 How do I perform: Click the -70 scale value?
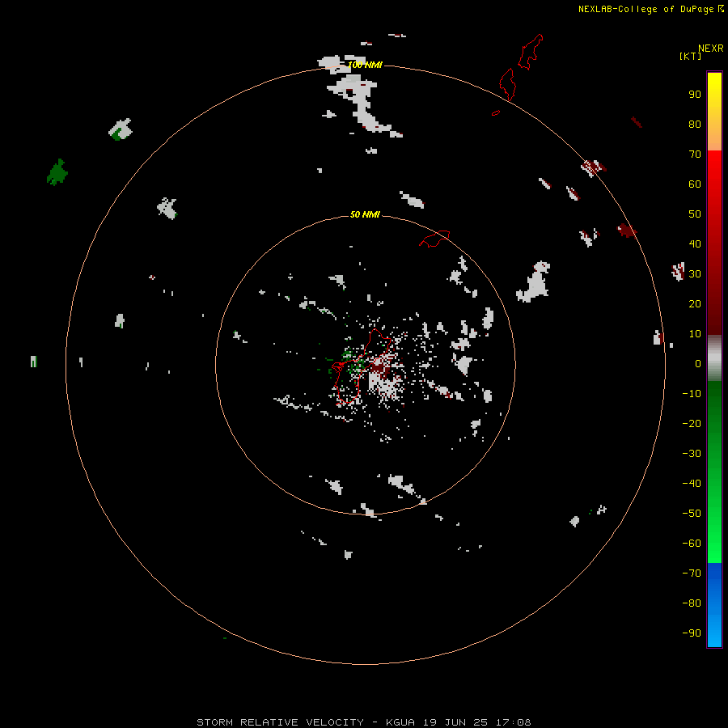coord(692,574)
